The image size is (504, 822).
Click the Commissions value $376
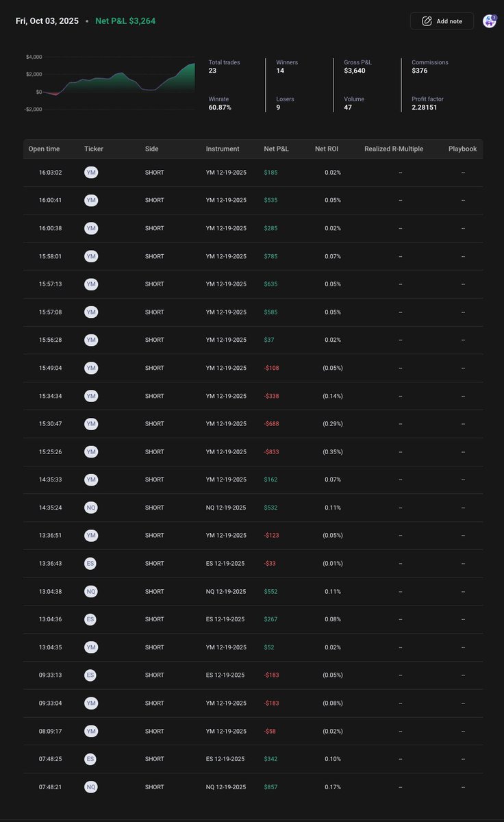[x=418, y=71]
